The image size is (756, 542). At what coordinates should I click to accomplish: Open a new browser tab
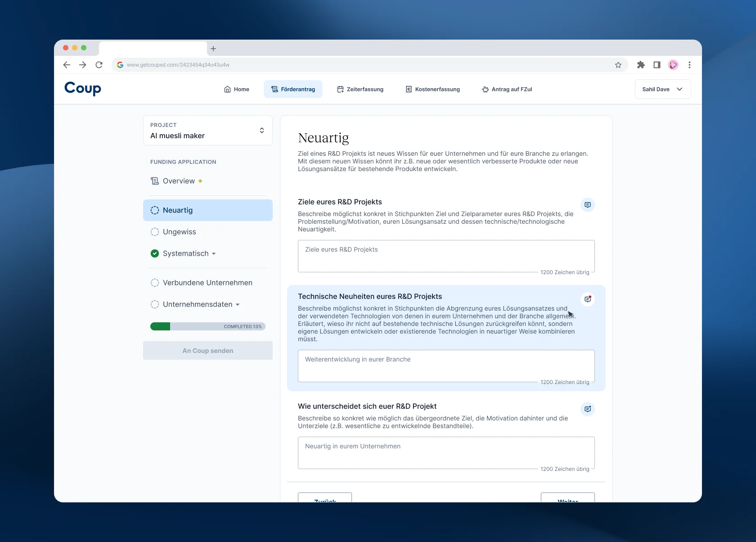point(213,49)
